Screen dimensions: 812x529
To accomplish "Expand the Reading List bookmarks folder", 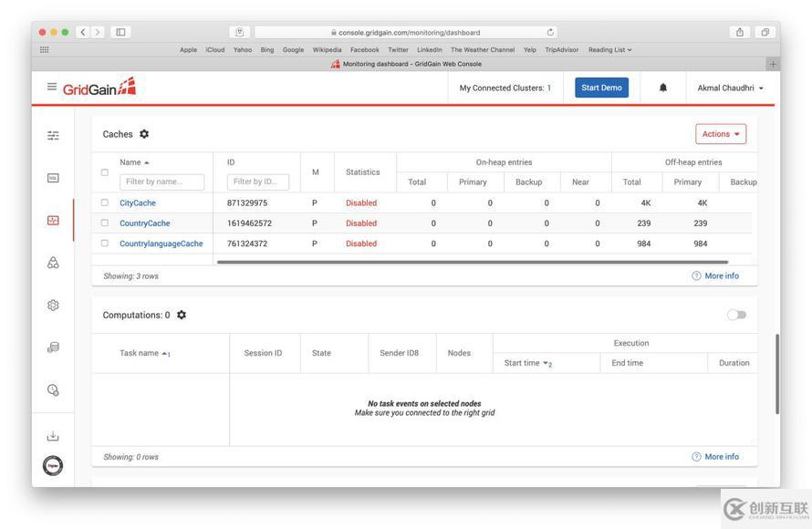I will pos(609,49).
